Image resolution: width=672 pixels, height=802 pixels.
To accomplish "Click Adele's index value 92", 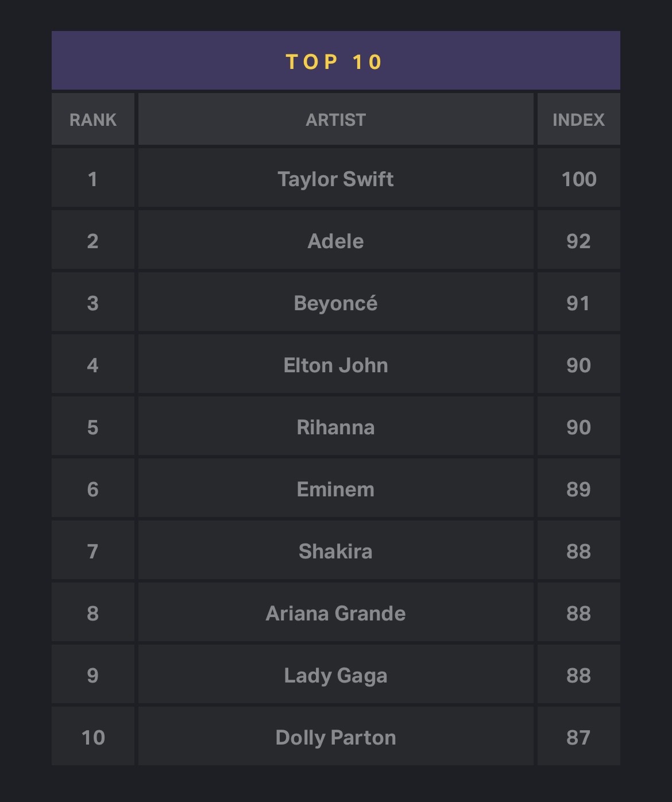I will tap(579, 241).
